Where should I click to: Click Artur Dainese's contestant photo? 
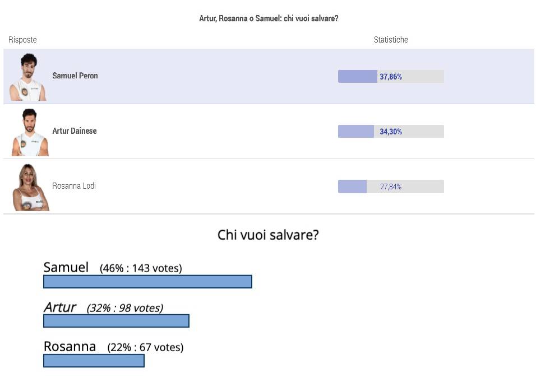click(30, 132)
